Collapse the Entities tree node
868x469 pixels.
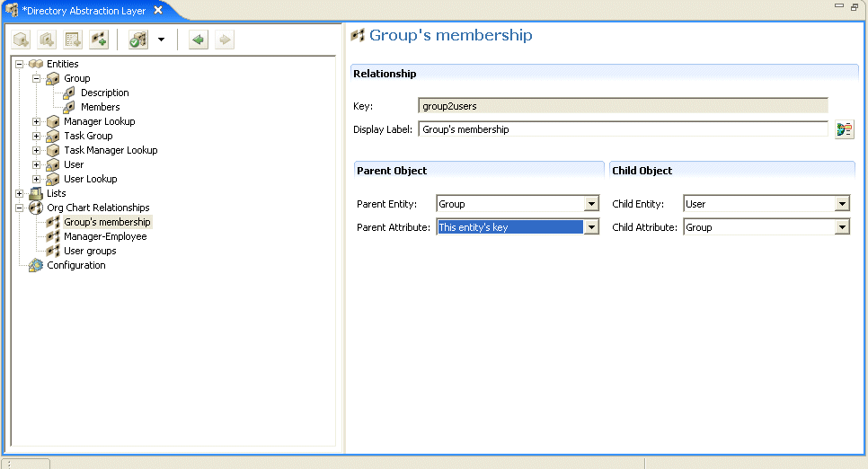[x=20, y=64]
